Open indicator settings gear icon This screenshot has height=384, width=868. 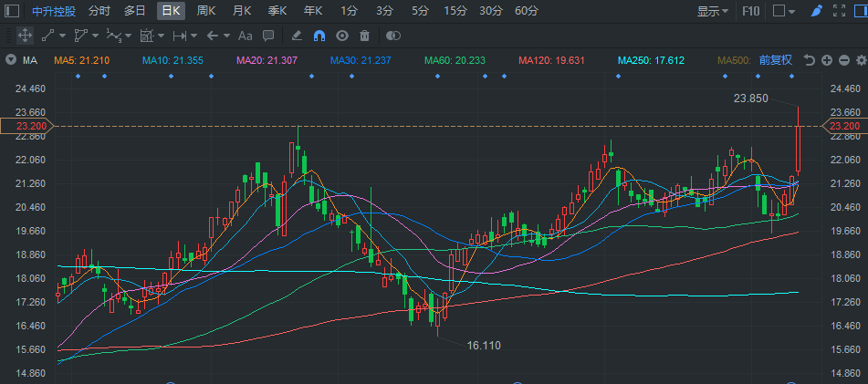click(861, 60)
